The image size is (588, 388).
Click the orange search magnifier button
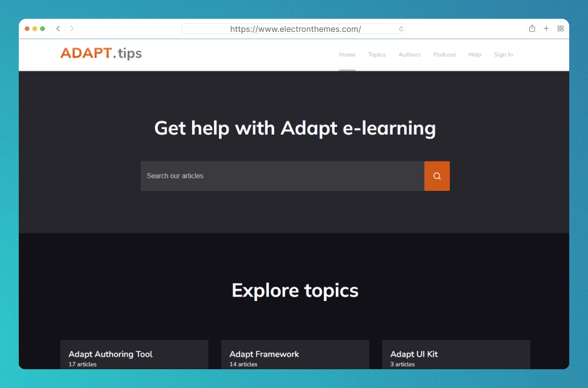[x=437, y=176]
